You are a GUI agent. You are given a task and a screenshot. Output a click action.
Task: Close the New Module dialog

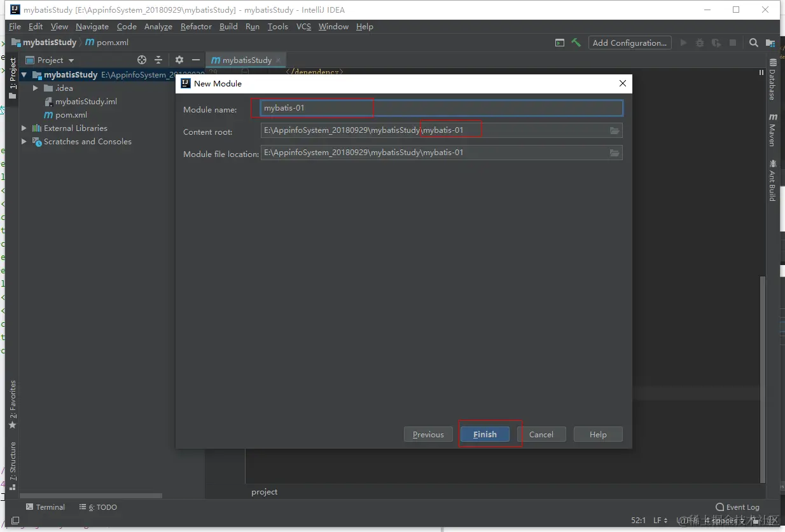pyautogui.click(x=622, y=83)
